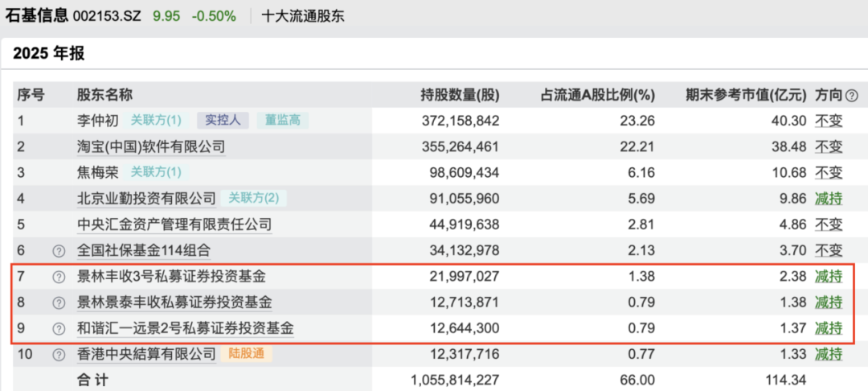This screenshot has width=868, height=391.
Task: Click question mark icon in row 6
Action: [58, 250]
